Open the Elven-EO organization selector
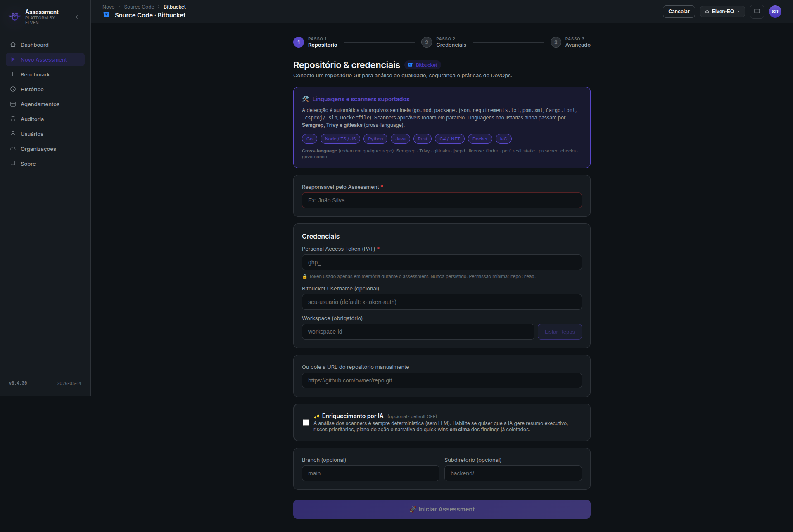Screen dimensions: 793x532 722,12
